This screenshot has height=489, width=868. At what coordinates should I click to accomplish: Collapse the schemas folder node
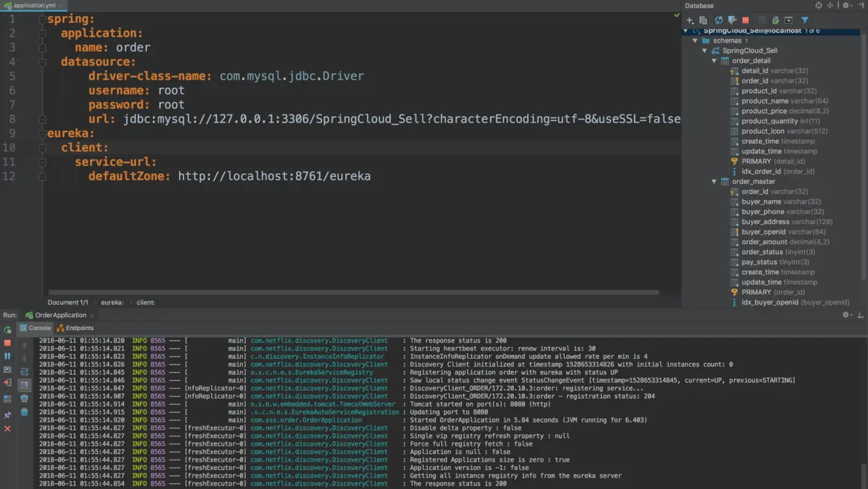tap(696, 41)
